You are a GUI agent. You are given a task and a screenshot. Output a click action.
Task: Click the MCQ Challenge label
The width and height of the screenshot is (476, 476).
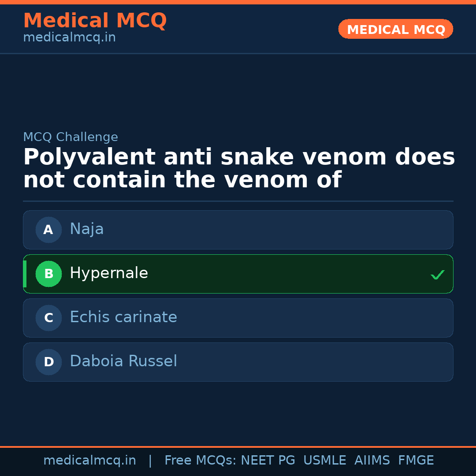point(71,137)
